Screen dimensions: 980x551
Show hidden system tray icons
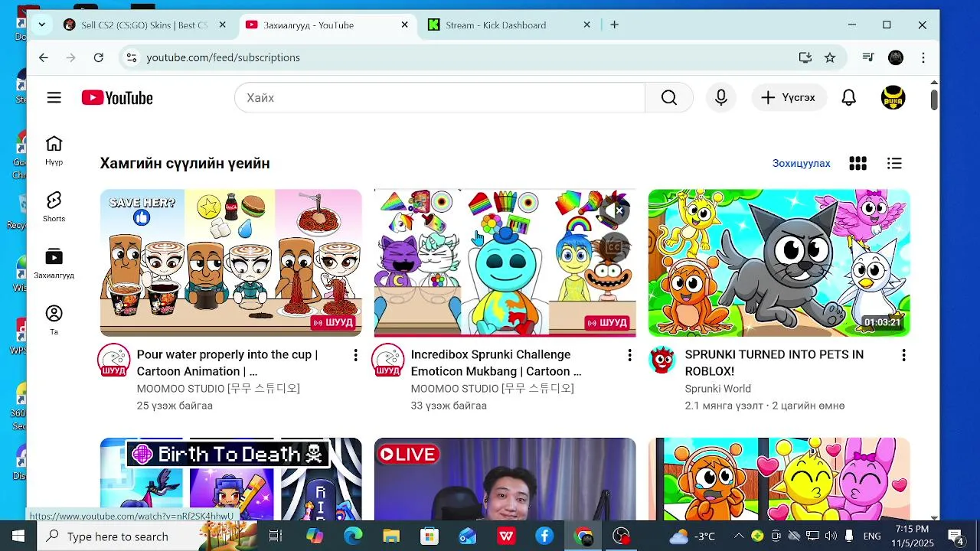coord(739,536)
